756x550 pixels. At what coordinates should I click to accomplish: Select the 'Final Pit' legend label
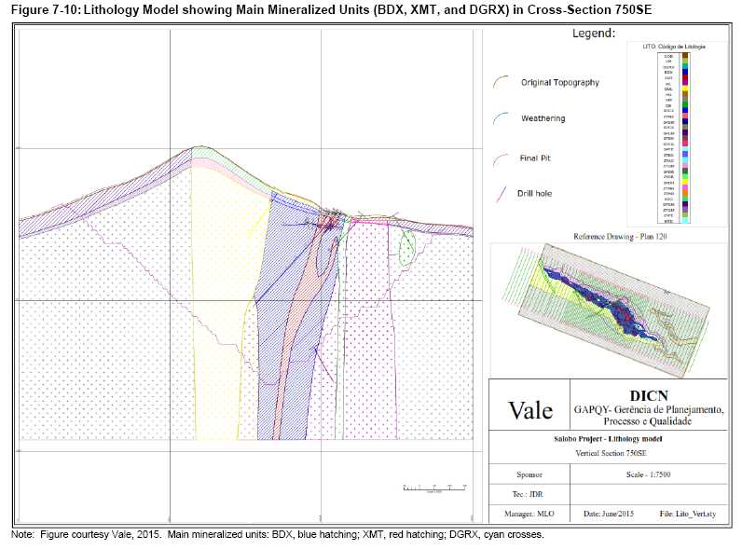pos(535,158)
